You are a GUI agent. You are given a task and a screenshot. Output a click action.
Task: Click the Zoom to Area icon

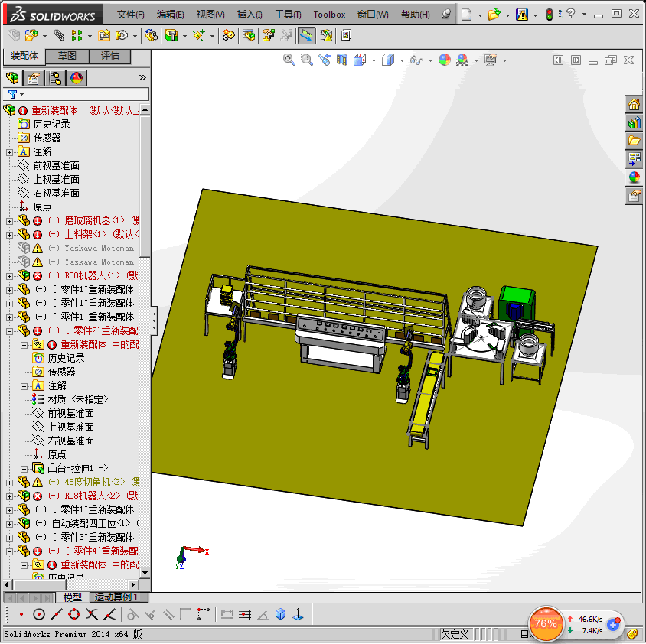(306, 60)
